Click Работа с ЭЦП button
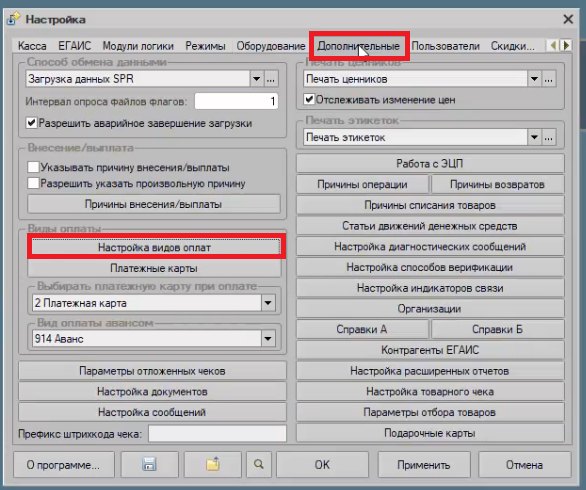Viewport: 586px width, 490px height. point(430,164)
